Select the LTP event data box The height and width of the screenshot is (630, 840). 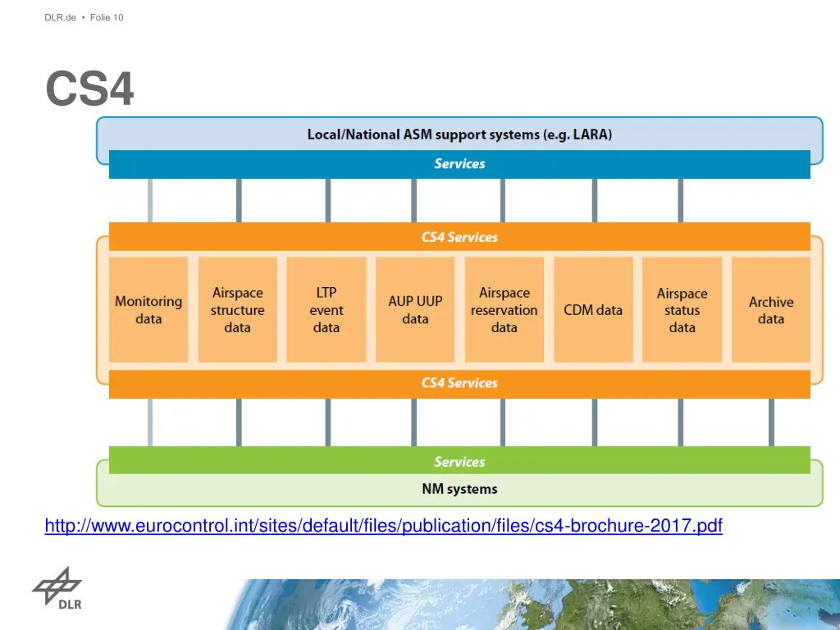pos(326,310)
